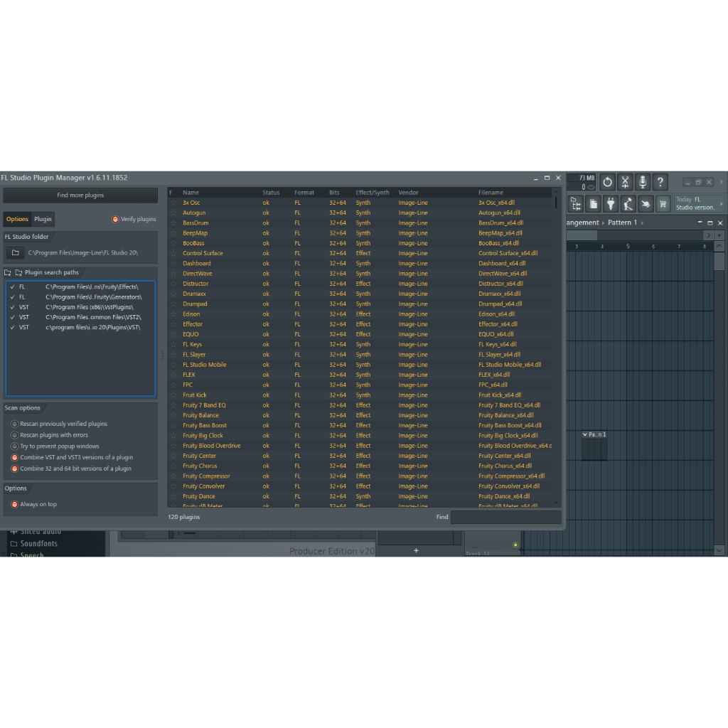This screenshot has width=728, height=728.
Task: Toggle Rescan plugins with errors
Action: pyautogui.click(x=14, y=435)
